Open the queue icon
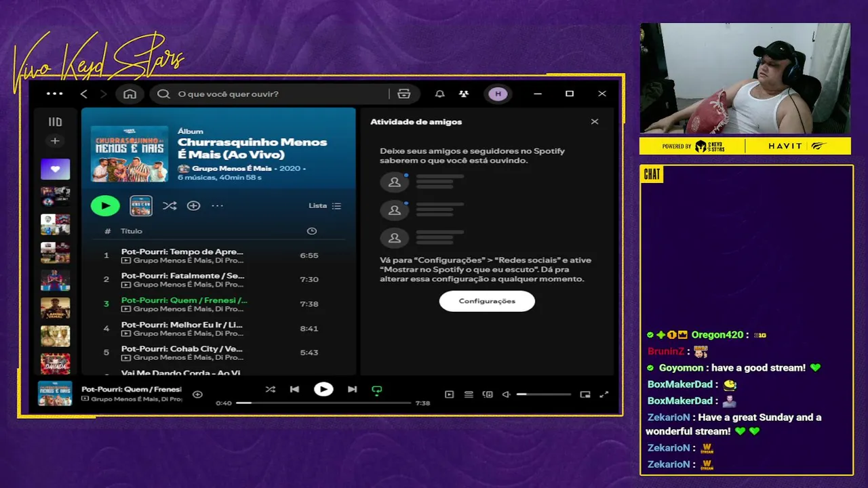The width and height of the screenshot is (868, 488). (x=469, y=394)
